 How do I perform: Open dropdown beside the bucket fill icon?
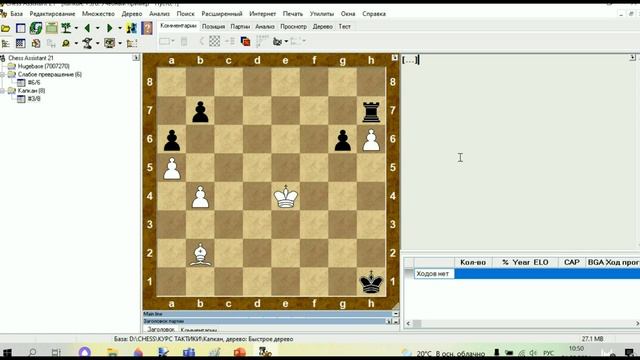[x=286, y=42]
